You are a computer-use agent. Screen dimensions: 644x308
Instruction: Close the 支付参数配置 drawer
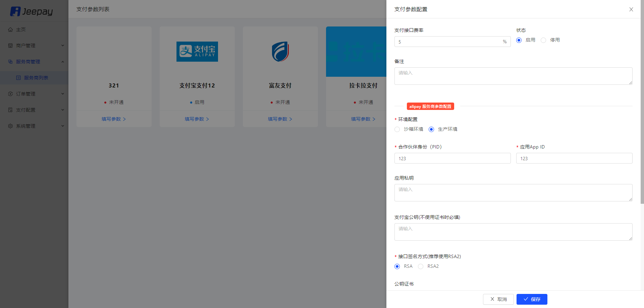(631, 9)
